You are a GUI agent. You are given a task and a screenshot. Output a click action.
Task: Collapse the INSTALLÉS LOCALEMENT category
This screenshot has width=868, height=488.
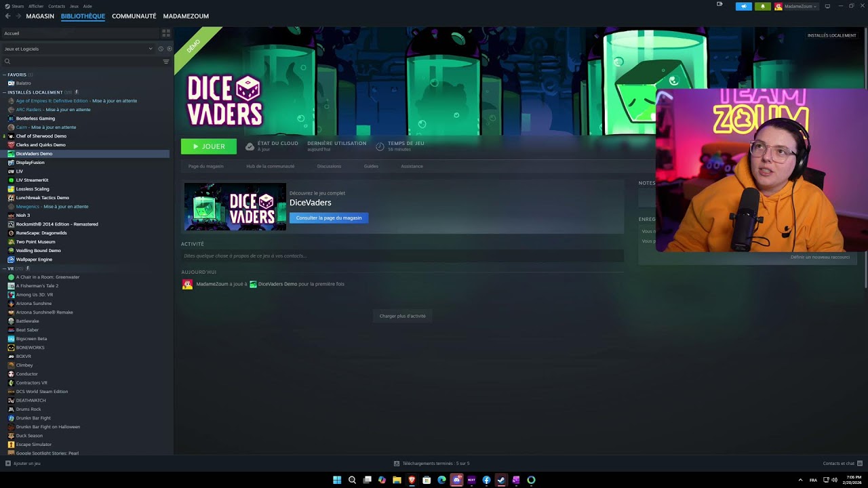[x=4, y=92]
